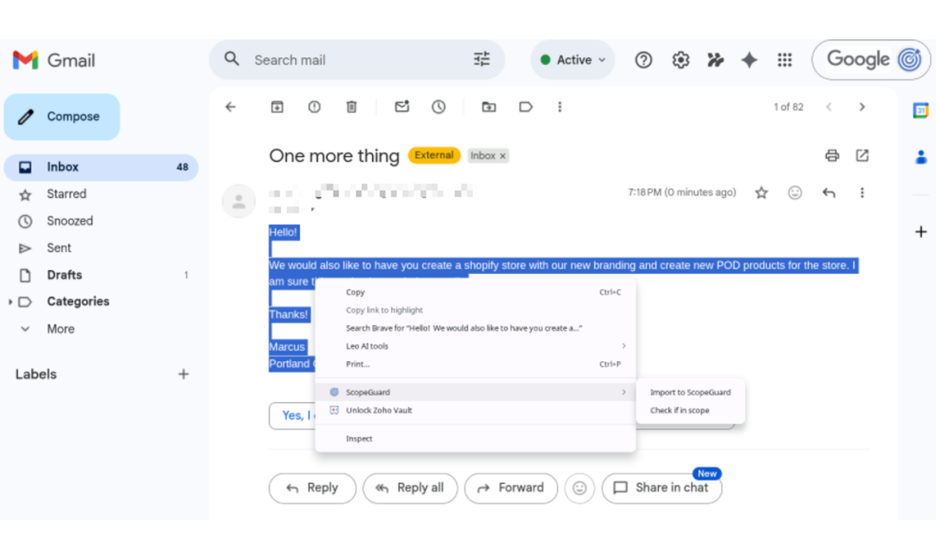Click the Forward button

click(x=511, y=488)
